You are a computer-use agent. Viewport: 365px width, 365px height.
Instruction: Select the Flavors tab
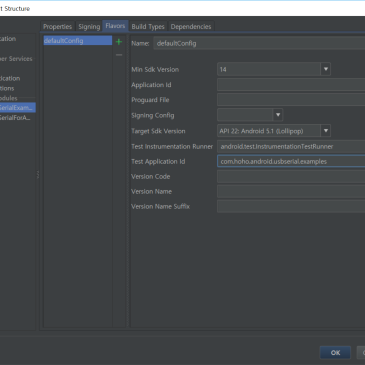pyautogui.click(x=115, y=26)
